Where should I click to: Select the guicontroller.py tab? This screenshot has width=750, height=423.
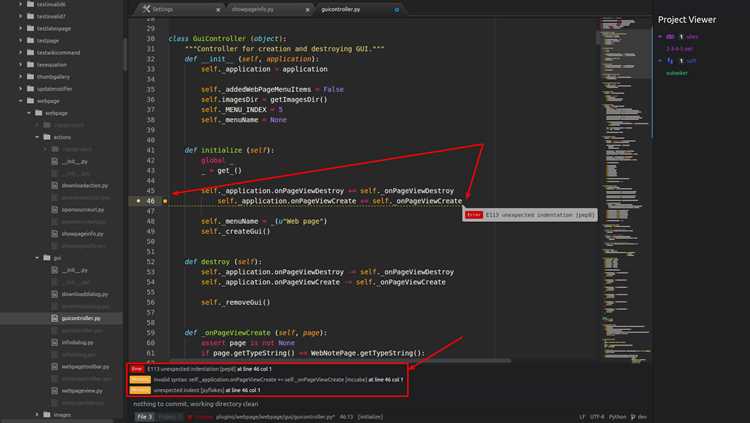click(x=359, y=9)
